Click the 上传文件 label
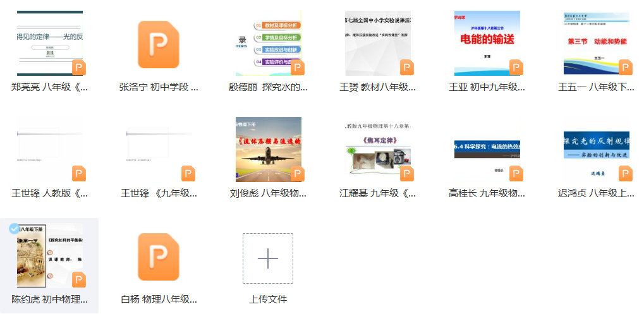644x321 pixels. pyautogui.click(x=268, y=300)
